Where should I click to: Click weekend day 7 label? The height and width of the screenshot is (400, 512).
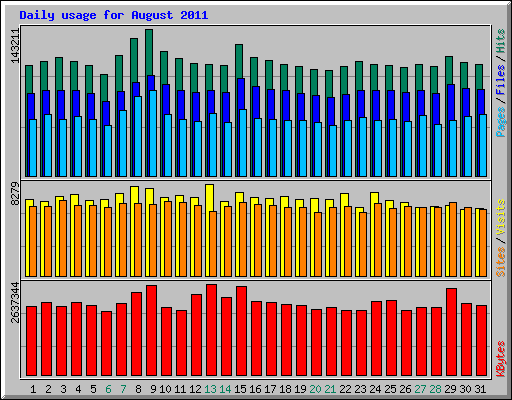(123, 389)
